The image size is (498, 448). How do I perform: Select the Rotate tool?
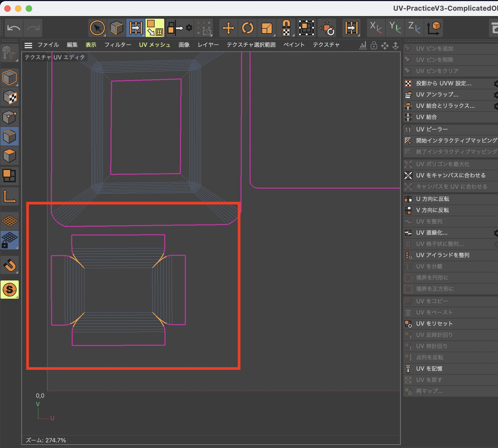tap(247, 28)
